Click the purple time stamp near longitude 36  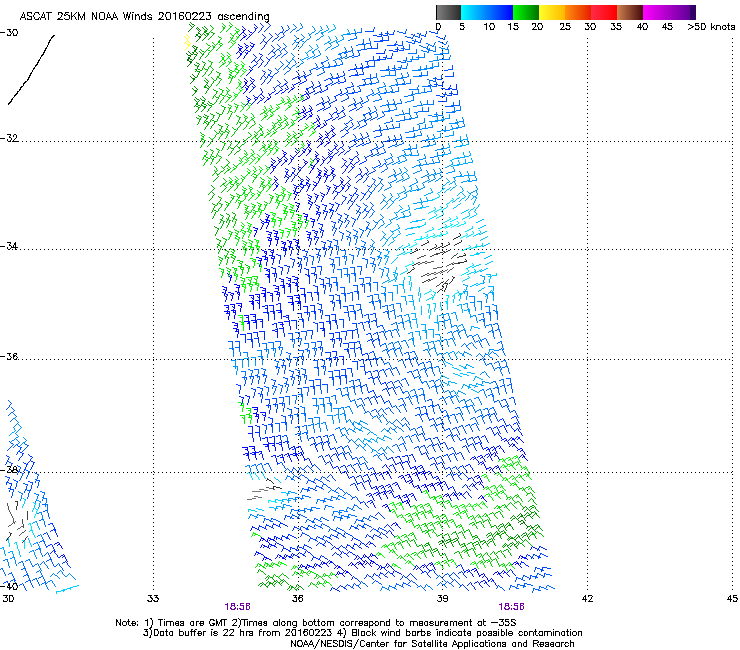click(237, 607)
